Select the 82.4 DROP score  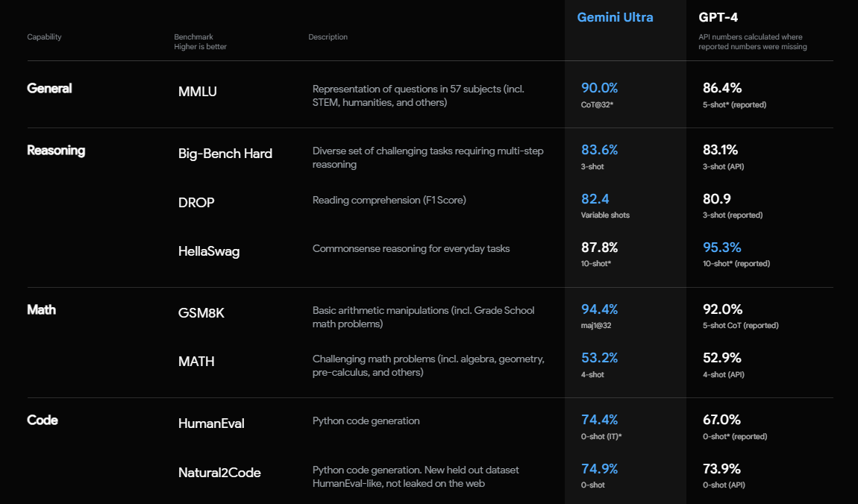[x=595, y=199]
